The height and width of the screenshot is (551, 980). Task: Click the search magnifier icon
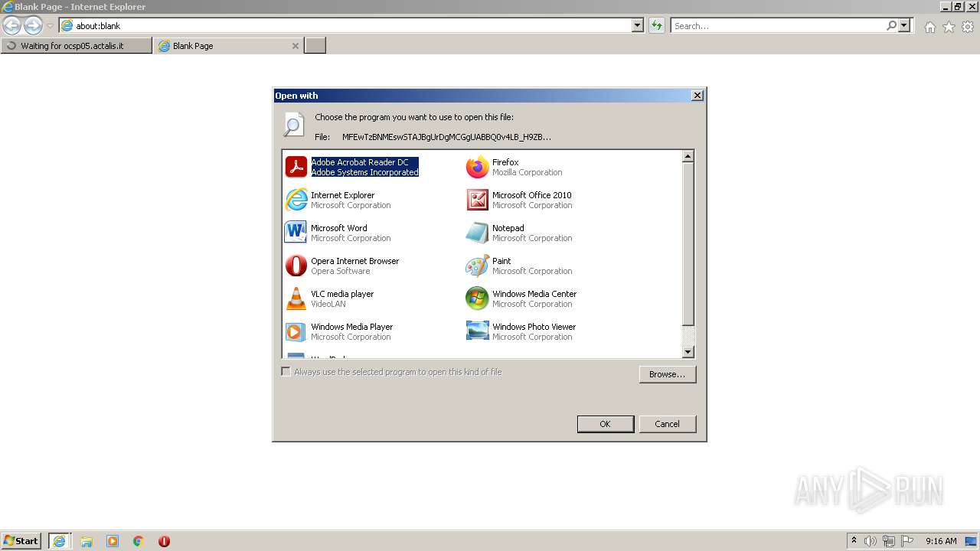[891, 25]
